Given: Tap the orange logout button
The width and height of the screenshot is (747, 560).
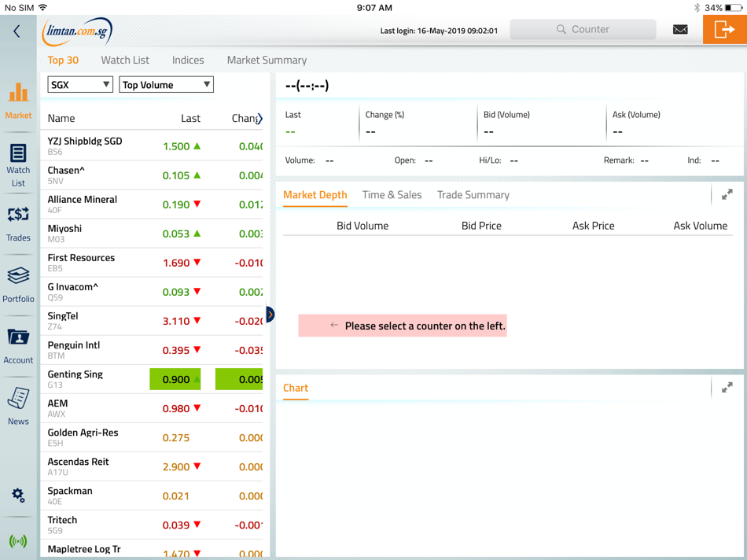Looking at the screenshot, I should coord(725,30).
